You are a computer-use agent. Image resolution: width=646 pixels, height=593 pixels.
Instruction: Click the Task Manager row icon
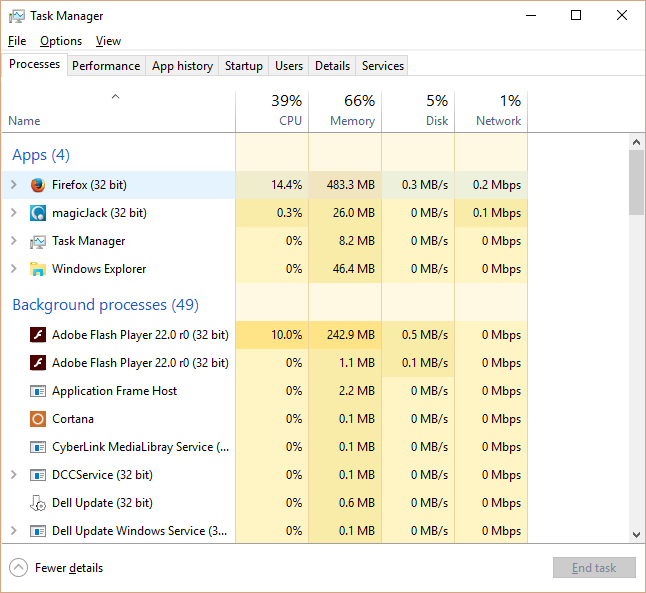(x=37, y=241)
